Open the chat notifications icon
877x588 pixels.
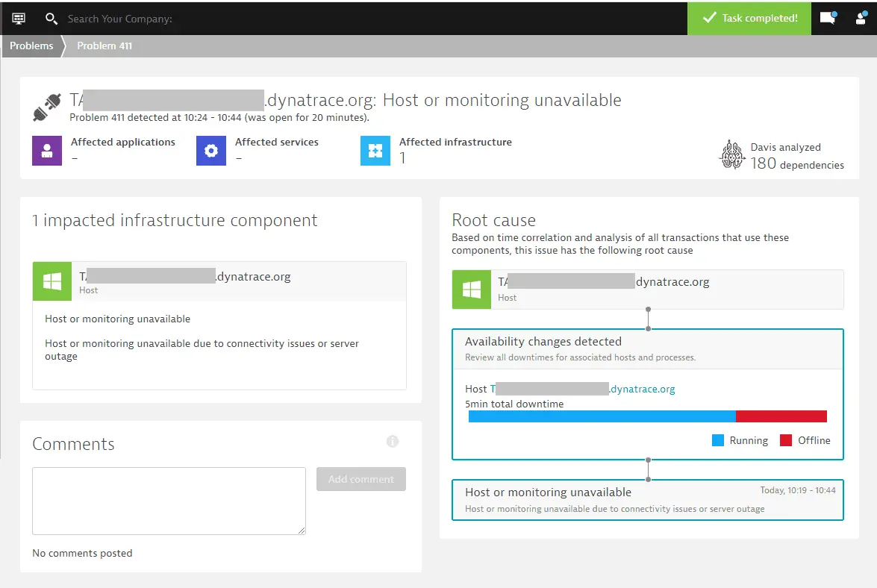pyautogui.click(x=828, y=18)
